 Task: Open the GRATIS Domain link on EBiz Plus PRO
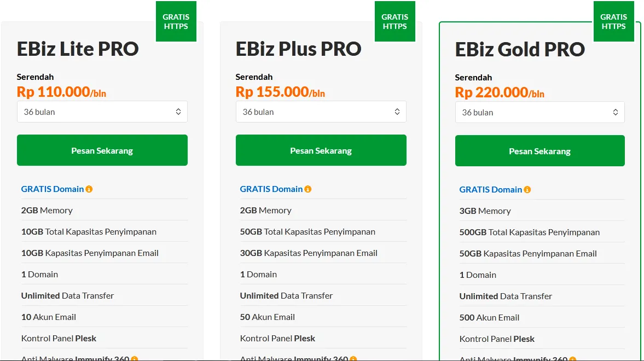[271, 189]
